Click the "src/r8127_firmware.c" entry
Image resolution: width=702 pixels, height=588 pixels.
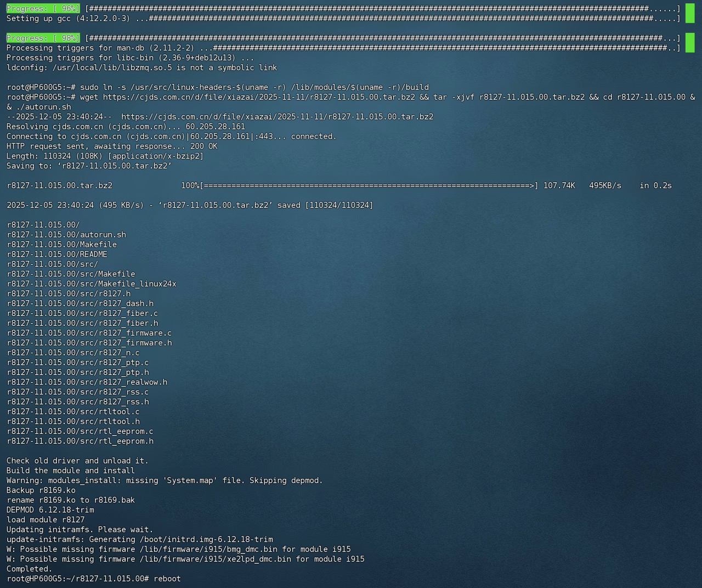(89, 333)
